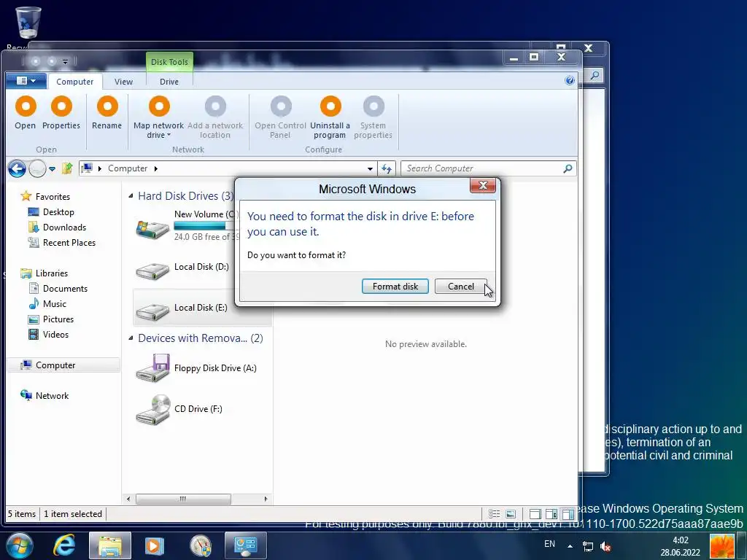Click the Forward navigation arrow button
Viewport: 747px width, 560px height.
click(x=37, y=168)
